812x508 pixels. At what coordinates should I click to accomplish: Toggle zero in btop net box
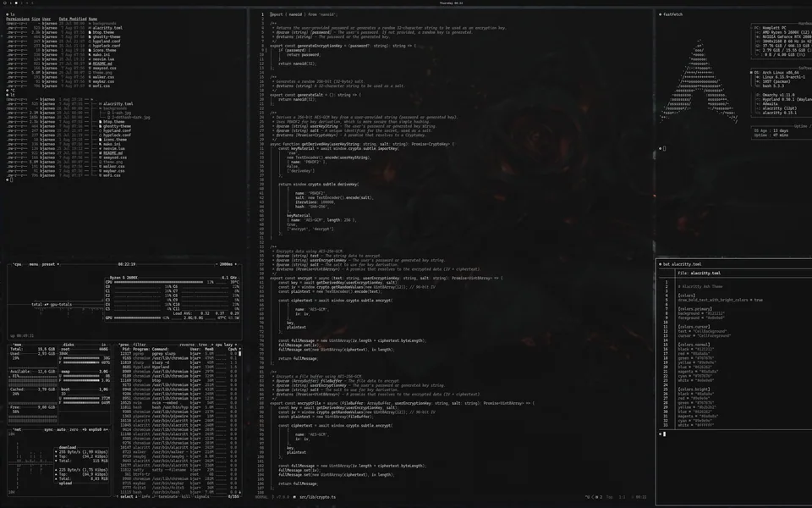coord(74,430)
